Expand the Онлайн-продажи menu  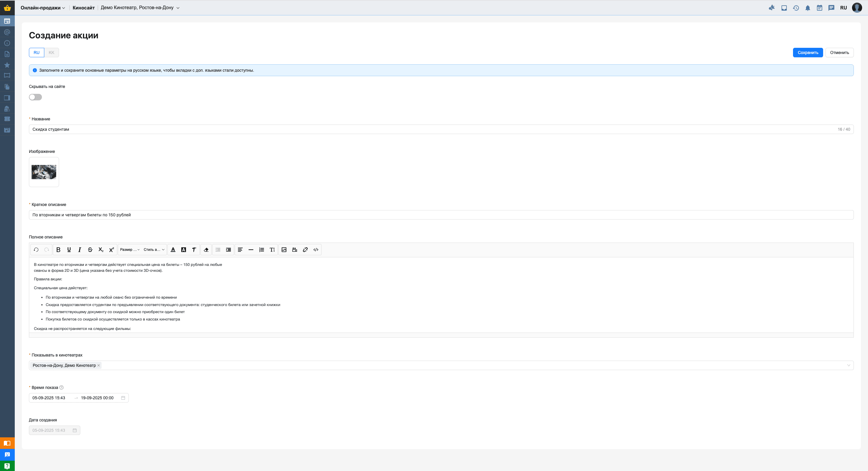(43, 8)
